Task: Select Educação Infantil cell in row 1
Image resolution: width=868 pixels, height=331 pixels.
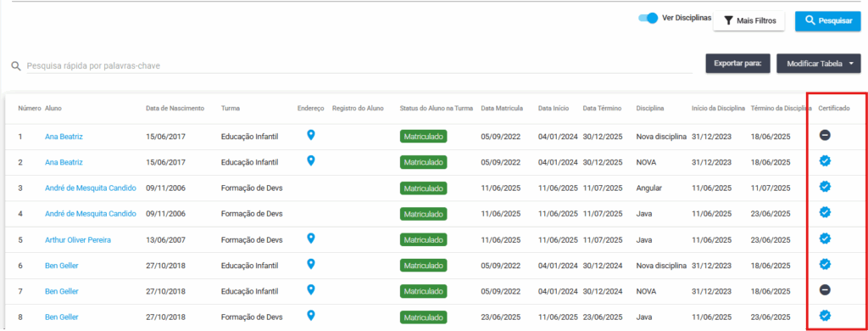Action: click(x=250, y=137)
